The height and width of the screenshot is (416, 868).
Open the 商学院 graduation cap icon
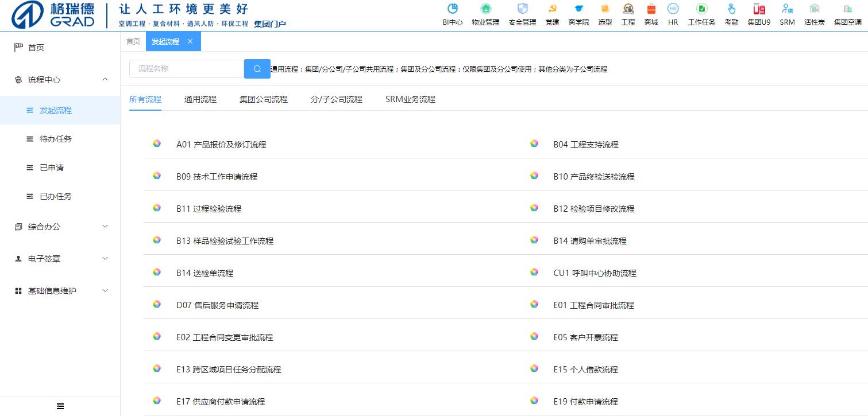pos(578,9)
